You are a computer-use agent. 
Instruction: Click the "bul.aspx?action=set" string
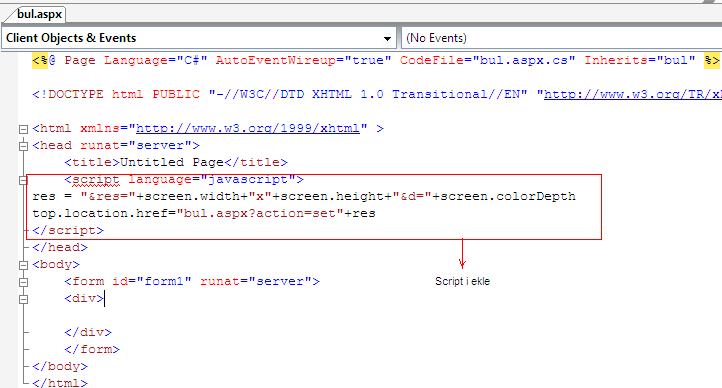pos(260,214)
